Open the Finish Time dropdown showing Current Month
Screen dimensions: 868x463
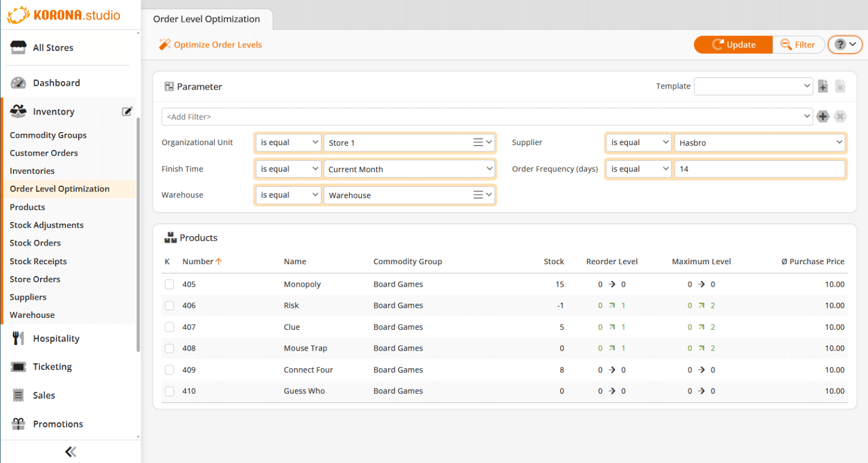point(409,168)
